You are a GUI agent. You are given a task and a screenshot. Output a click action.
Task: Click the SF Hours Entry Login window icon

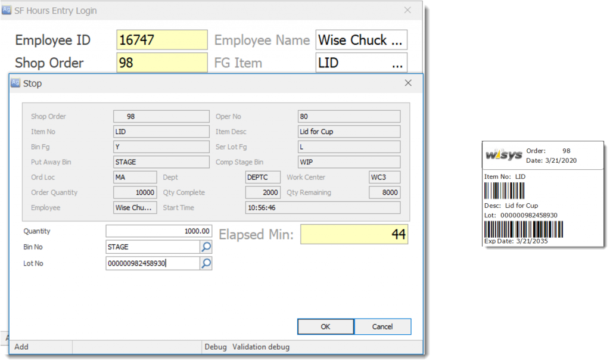7,10
